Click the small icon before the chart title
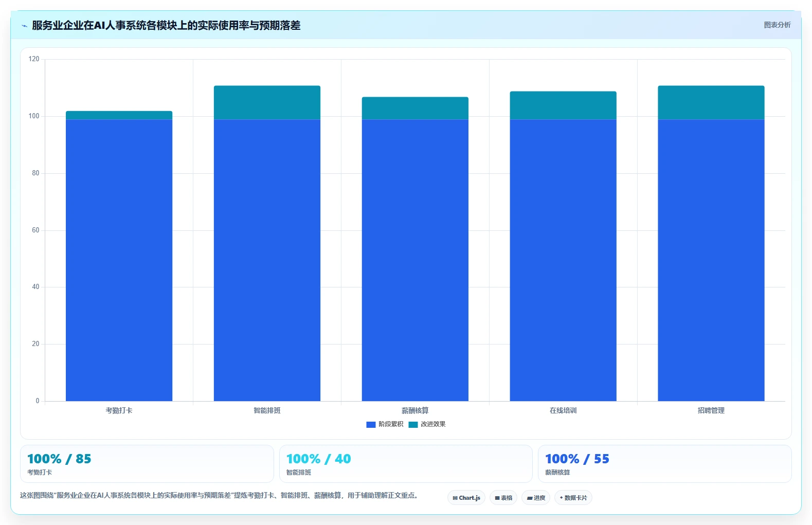The height and width of the screenshot is (525, 812). 24,26
